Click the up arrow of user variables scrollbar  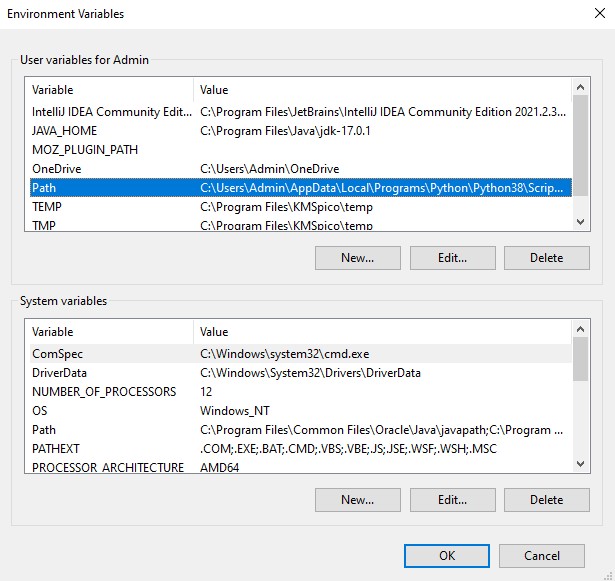580,87
